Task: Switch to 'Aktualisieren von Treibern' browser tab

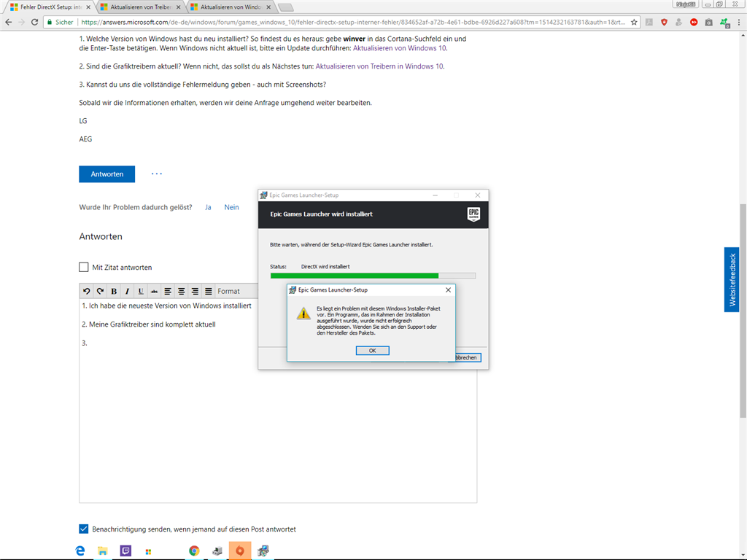Action: (x=140, y=7)
